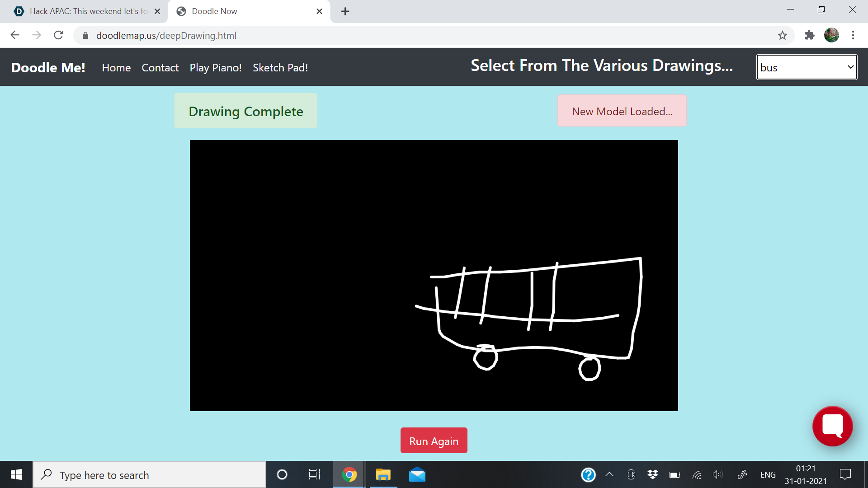Click the site security padlock icon

coord(85,35)
